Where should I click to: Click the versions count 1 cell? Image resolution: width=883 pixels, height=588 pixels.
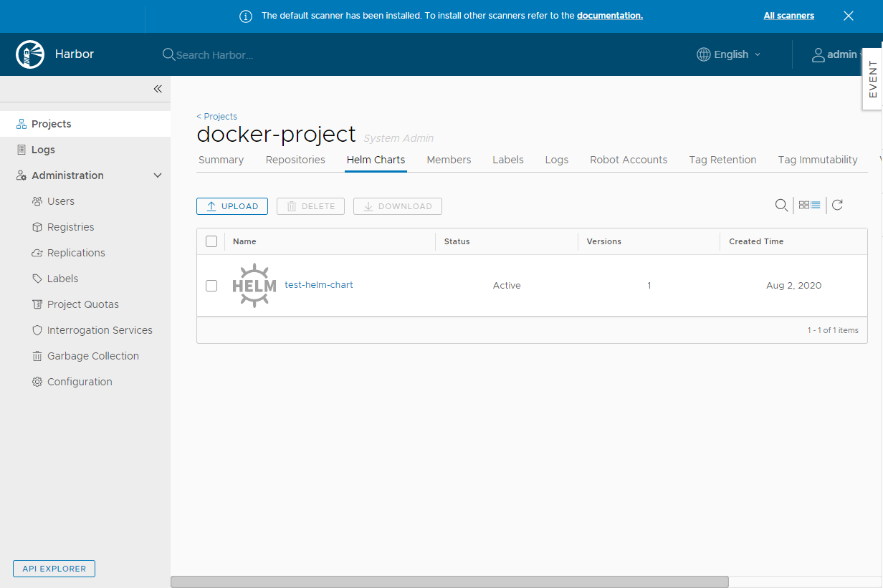pos(649,286)
